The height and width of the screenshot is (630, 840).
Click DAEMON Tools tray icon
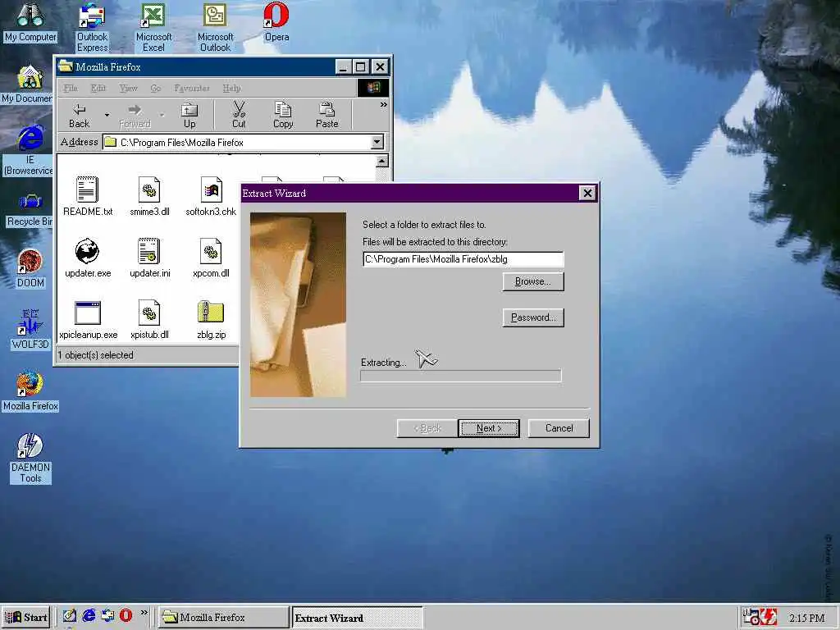[x=769, y=617]
